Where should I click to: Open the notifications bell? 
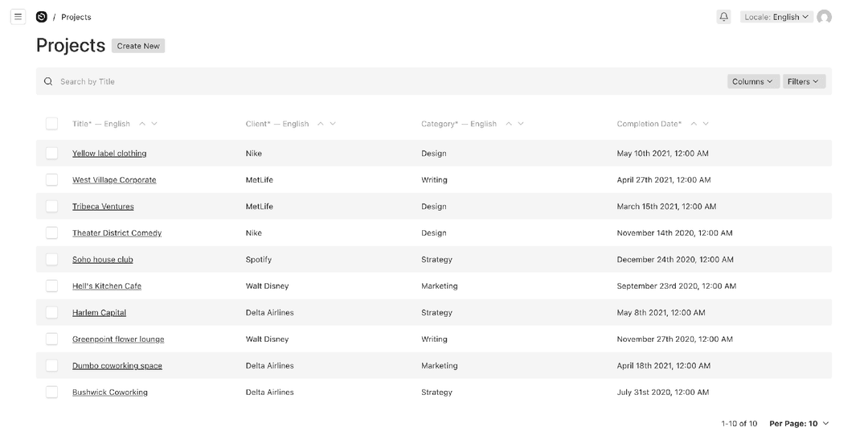[723, 17]
